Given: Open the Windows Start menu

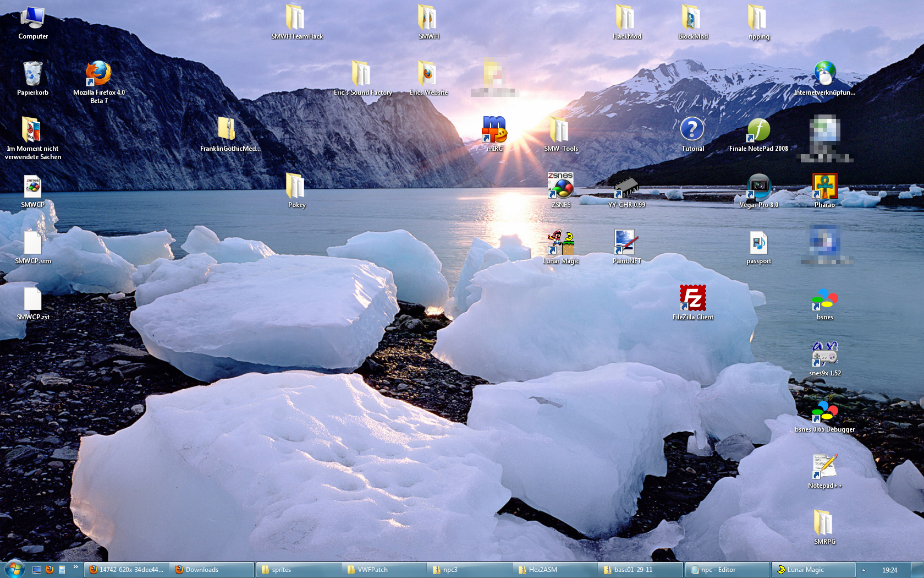Looking at the screenshot, I should point(14,569).
